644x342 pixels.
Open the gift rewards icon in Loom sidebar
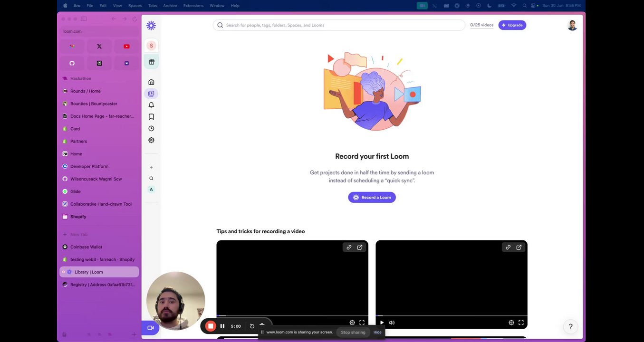coord(151,62)
